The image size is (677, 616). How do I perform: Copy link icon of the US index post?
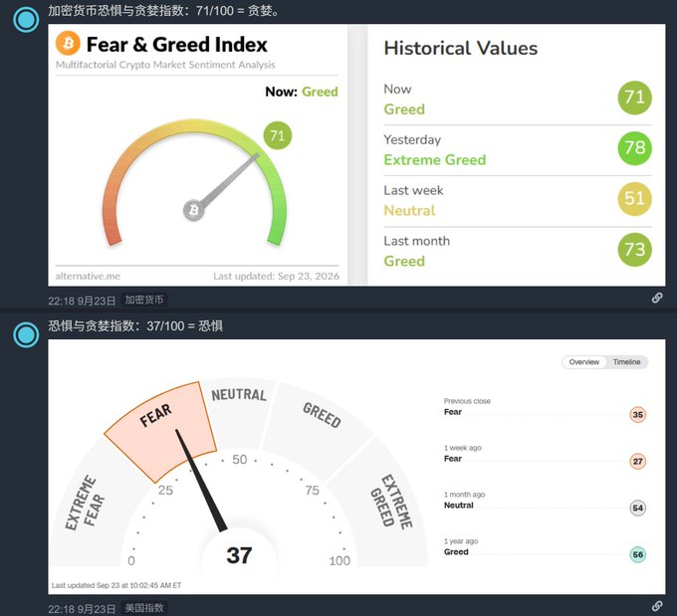(x=657, y=606)
